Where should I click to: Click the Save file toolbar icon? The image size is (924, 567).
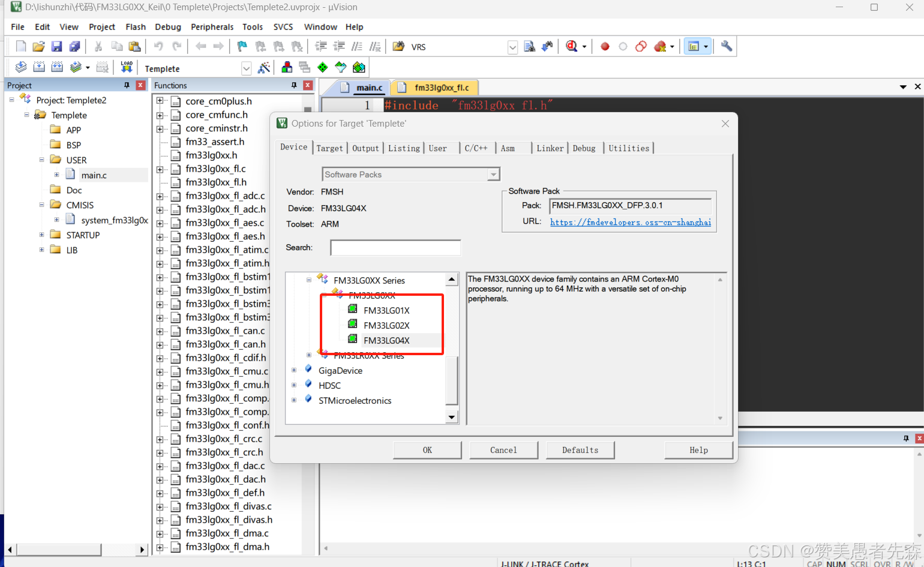point(57,46)
